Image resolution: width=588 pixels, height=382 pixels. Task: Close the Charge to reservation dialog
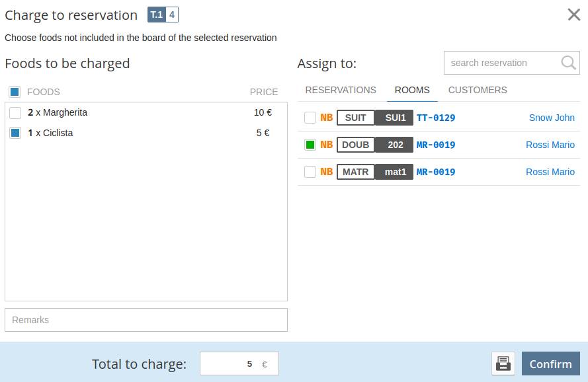(573, 15)
